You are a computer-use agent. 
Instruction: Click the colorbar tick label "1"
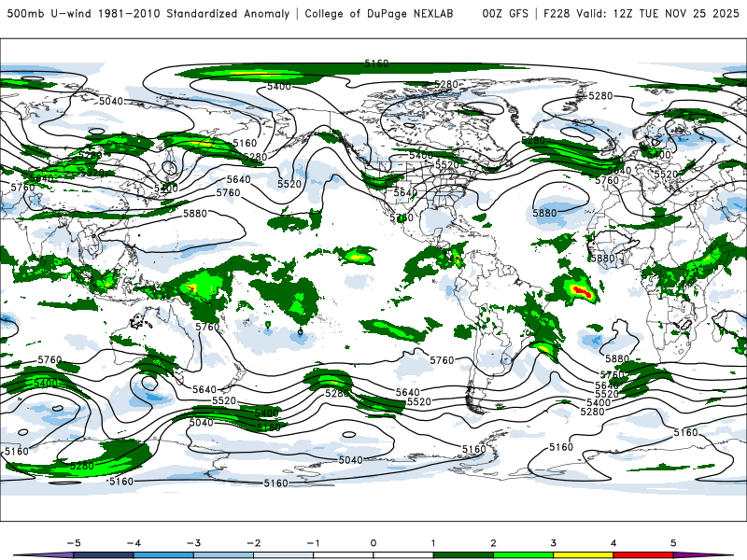pyautogui.click(x=433, y=543)
